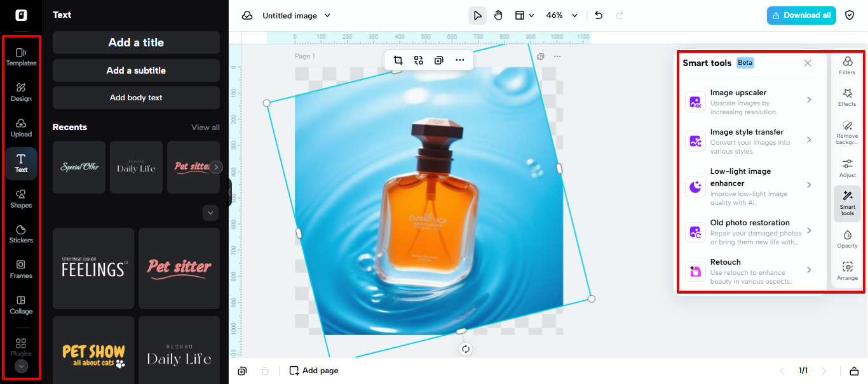Open the Opacity control
The width and height of the screenshot is (868, 384).
(x=847, y=239)
